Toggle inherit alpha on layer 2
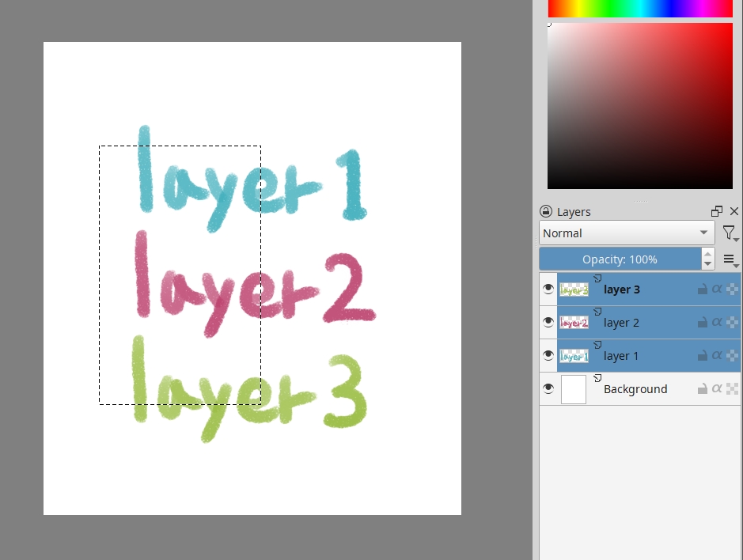Viewport: 743px width, 560px height. click(x=717, y=323)
